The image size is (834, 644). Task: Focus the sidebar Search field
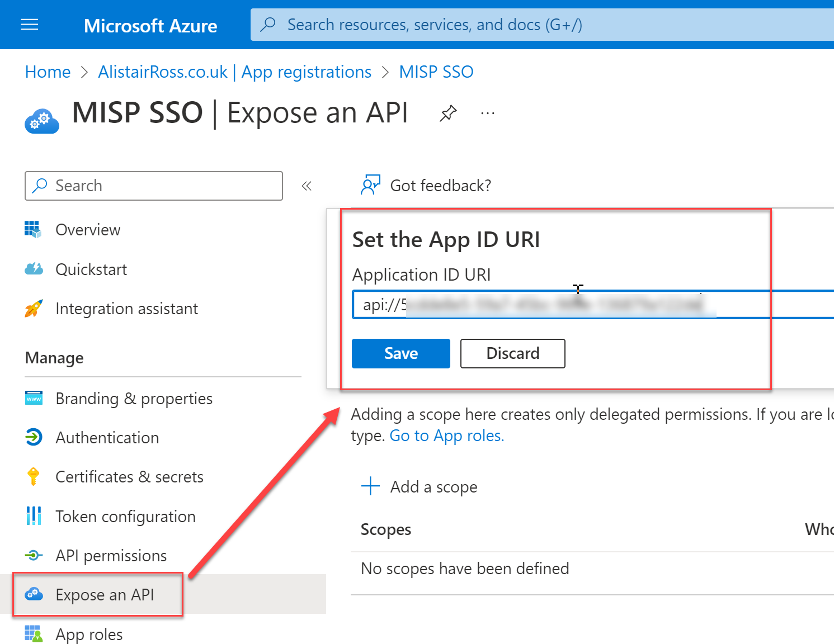tap(154, 186)
